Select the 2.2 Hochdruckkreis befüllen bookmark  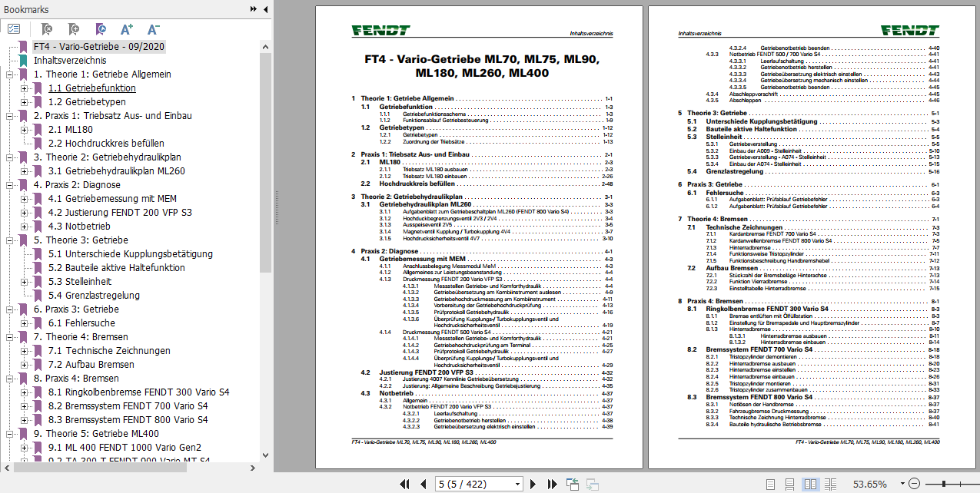point(106,144)
